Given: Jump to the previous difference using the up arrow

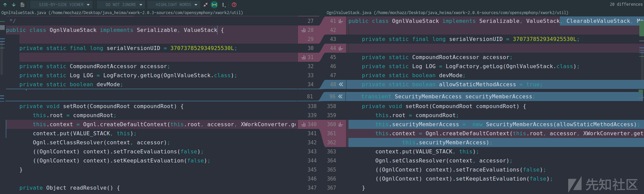Looking at the screenshot, I should [x=5, y=5].
